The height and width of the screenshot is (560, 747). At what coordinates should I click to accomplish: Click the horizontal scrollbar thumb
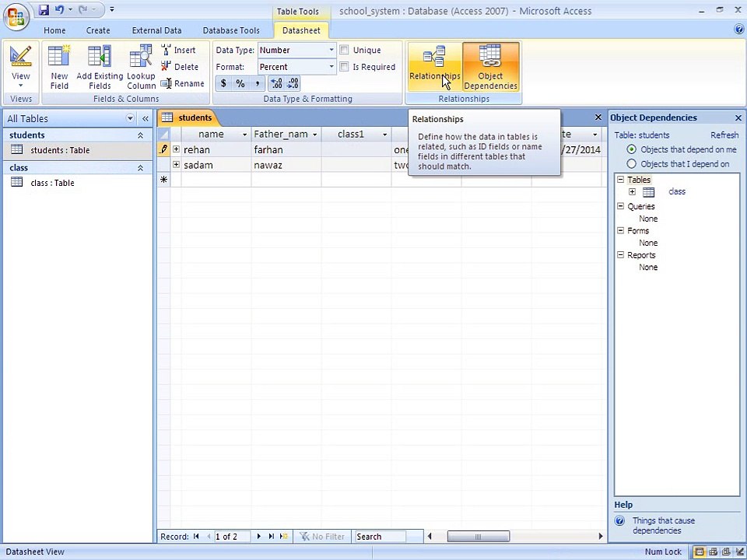[x=478, y=536]
